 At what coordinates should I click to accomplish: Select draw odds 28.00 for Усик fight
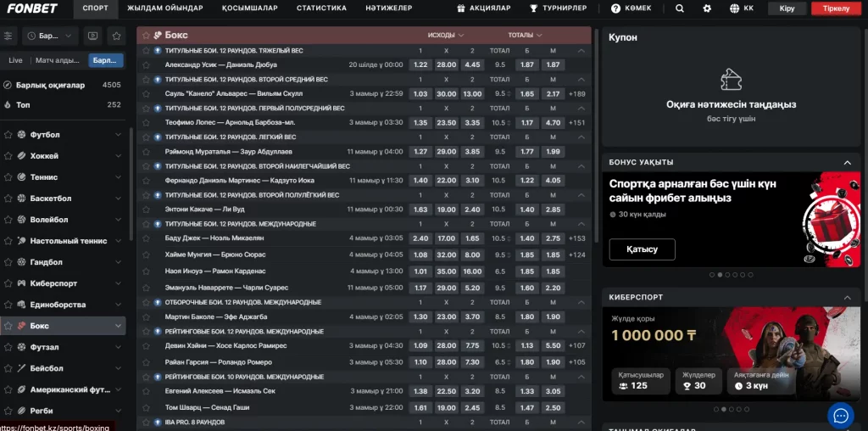click(446, 64)
